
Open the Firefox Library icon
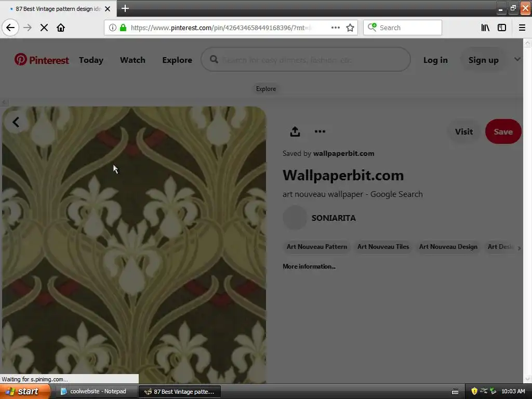coord(485,28)
